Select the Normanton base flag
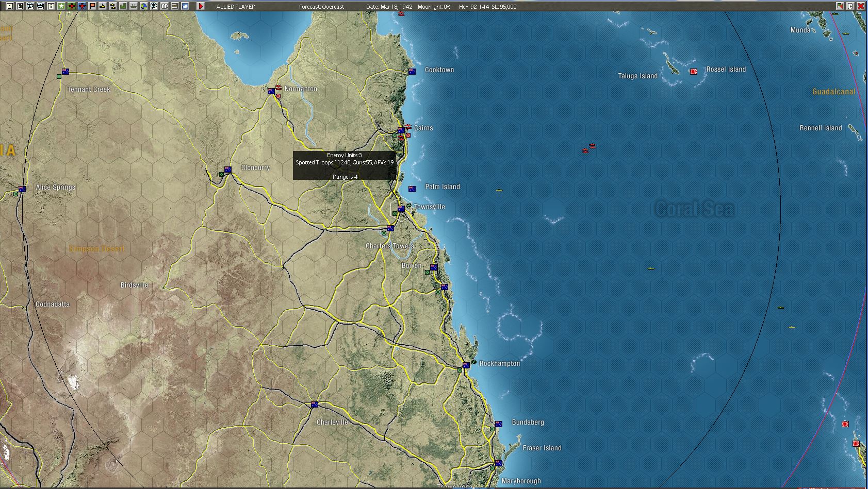Image resolution: width=868 pixels, height=489 pixels. (x=271, y=91)
